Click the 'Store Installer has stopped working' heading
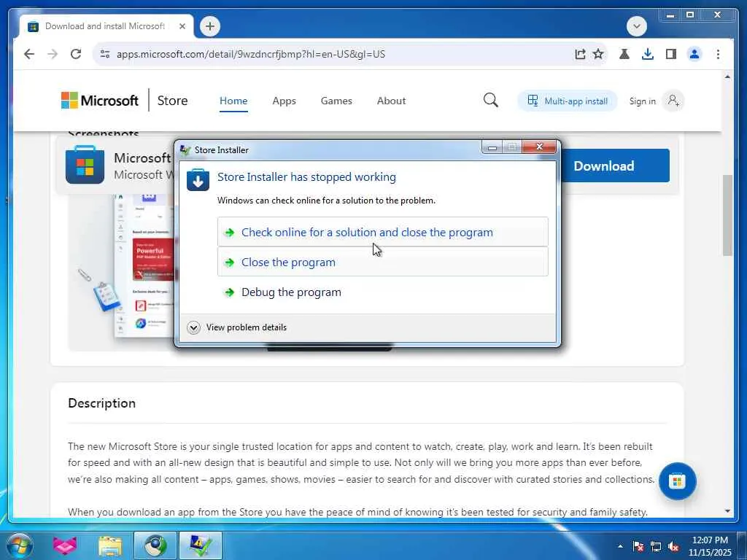 306,176
